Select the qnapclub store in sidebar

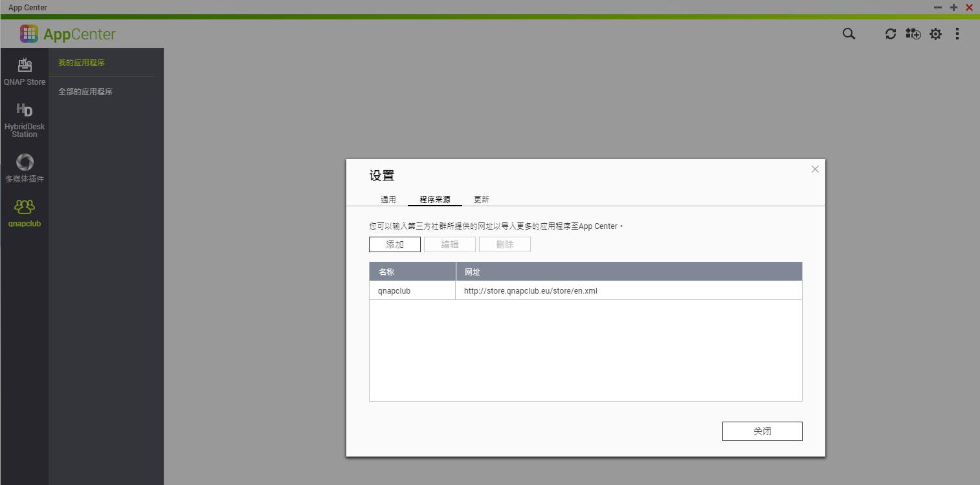click(25, 213)
